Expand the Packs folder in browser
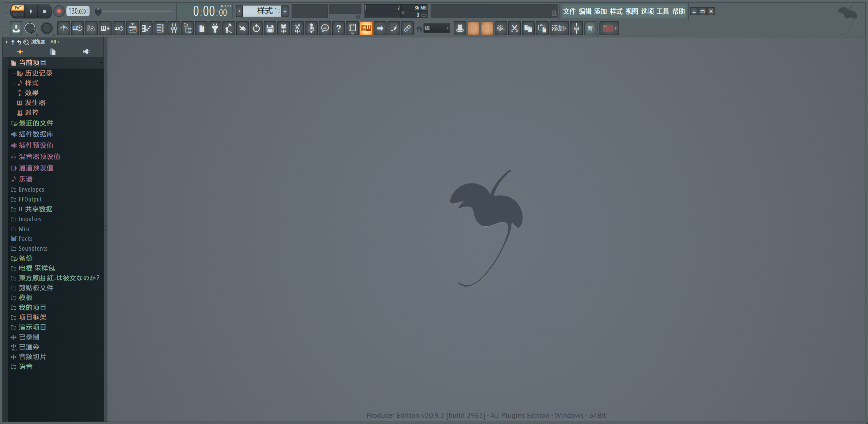This screenshot has height=424, width=868. coord(25,239)
